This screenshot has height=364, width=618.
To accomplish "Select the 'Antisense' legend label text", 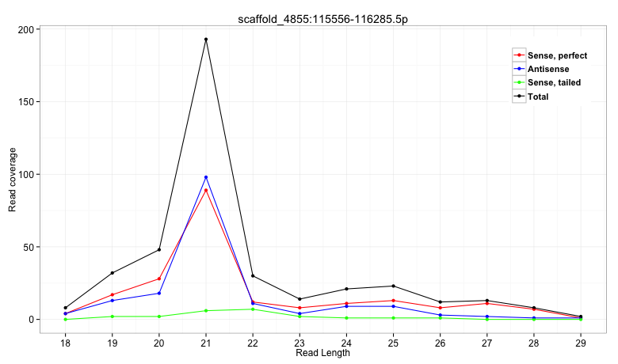I will (x=547, y=70).
